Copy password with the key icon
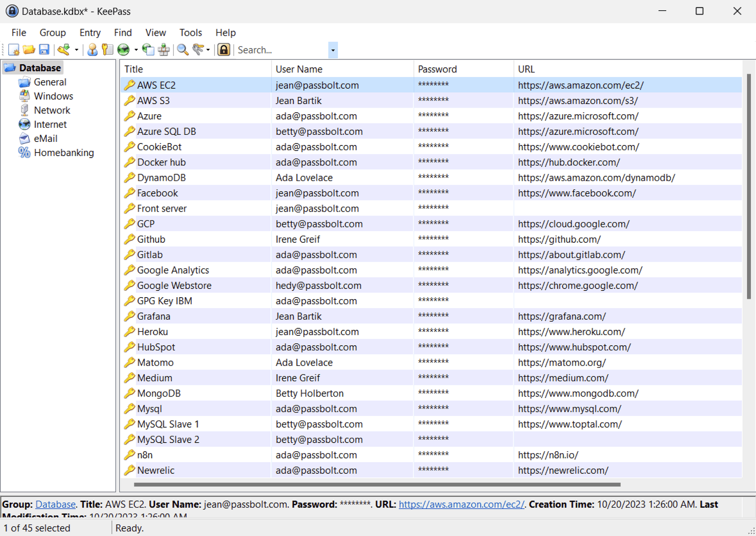 [x=107, y=50]
